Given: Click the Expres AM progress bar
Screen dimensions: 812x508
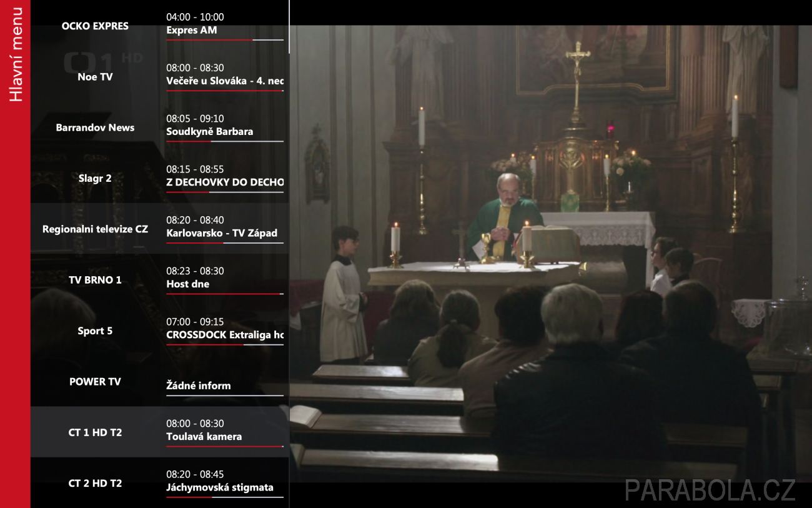Looking at the screenshot, I should (x=225, y=40).
